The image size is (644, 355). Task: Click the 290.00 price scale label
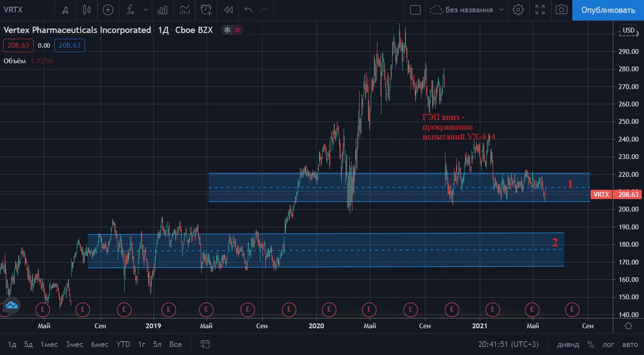click(628, 51)
